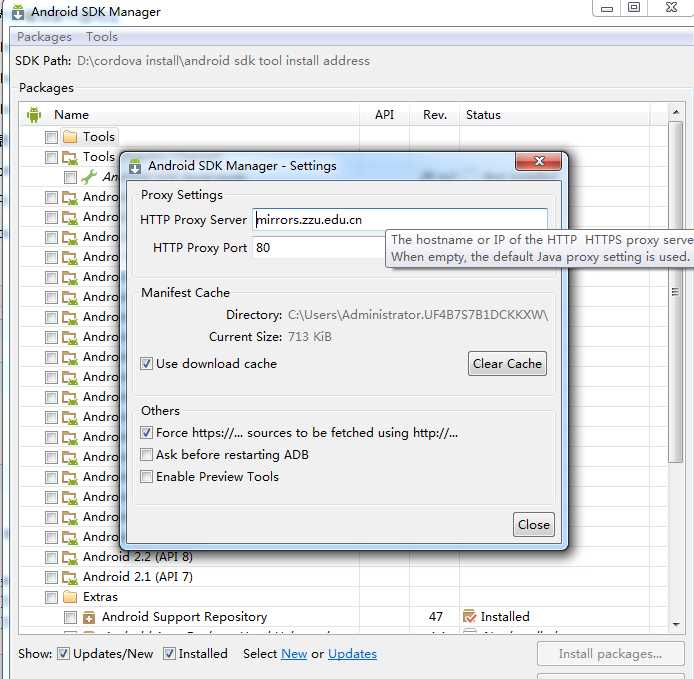Check the Tools folder checkbox
The width and height of the screenshot is (694, 679).
(51, 137)
